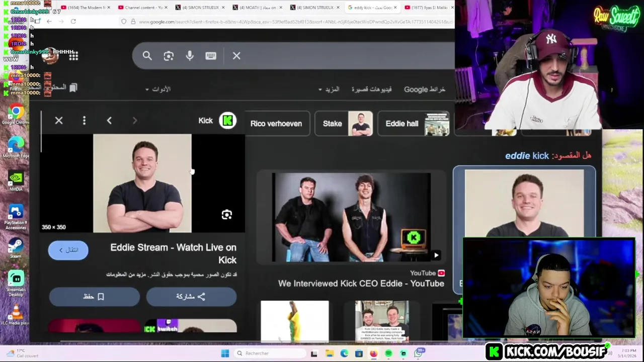Go to next image in preview
Image resolution: width=644 pixels, height=362 pixels.
tap(134, 121)
